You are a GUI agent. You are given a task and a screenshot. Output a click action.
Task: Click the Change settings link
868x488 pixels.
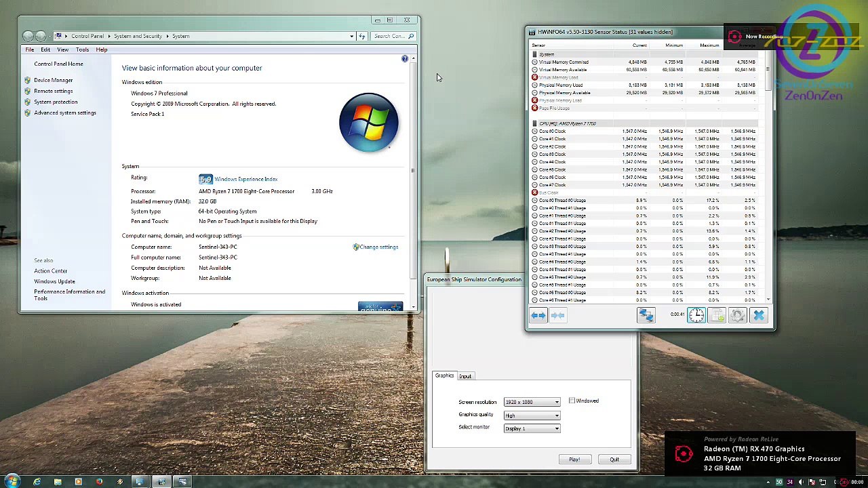click(378, 247)
